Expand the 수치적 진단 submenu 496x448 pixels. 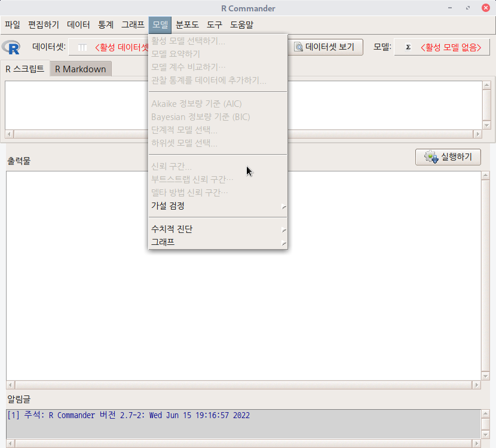point(218,229)
